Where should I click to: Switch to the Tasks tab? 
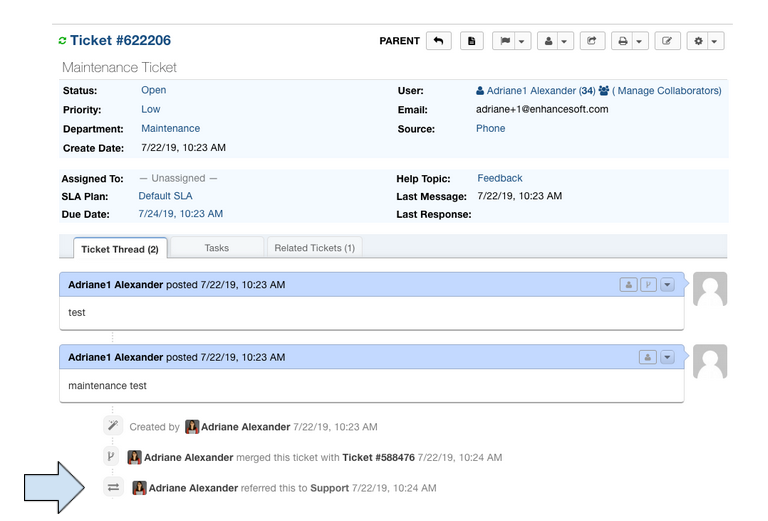(217, 248)
